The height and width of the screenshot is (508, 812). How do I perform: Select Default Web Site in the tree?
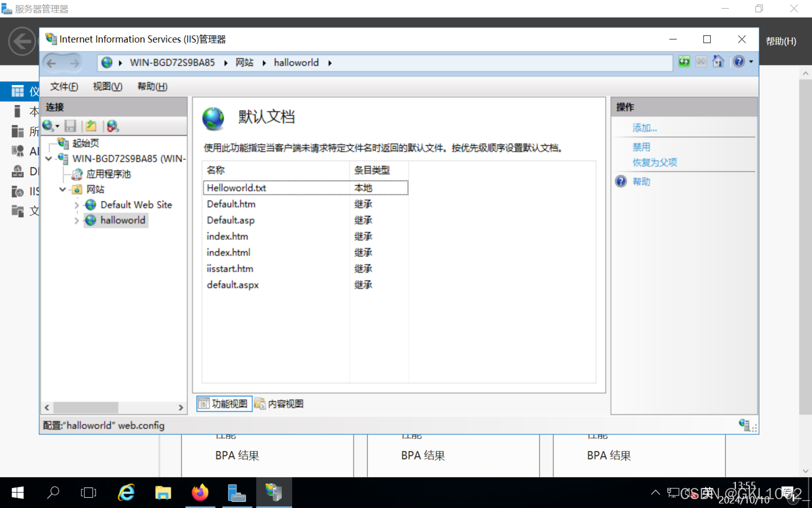(136, 205)
